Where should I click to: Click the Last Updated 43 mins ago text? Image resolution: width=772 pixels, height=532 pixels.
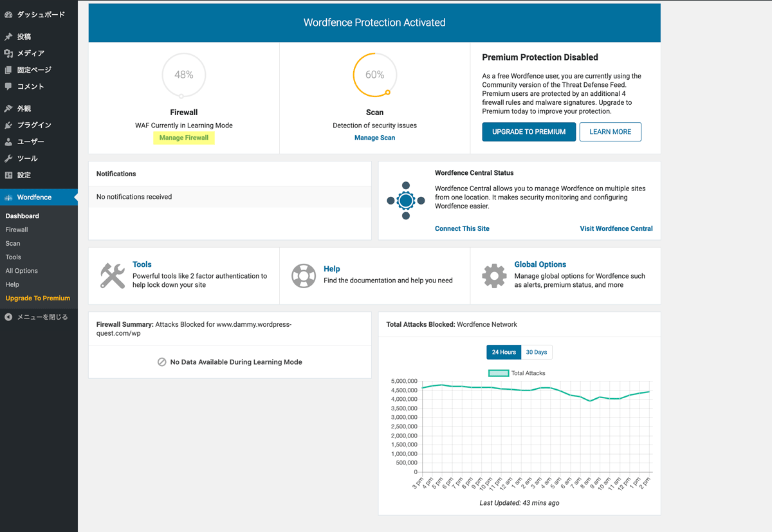coord(519,503)
